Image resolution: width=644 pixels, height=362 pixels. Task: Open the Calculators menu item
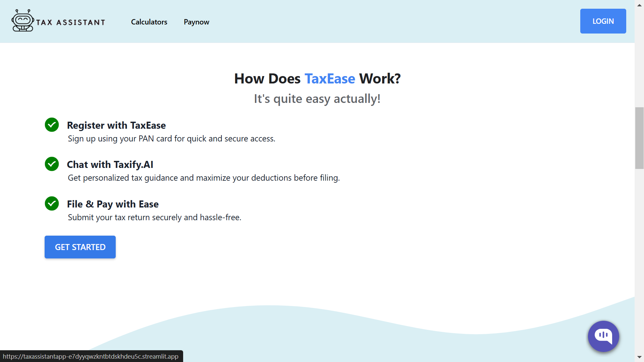click(149, 22)
